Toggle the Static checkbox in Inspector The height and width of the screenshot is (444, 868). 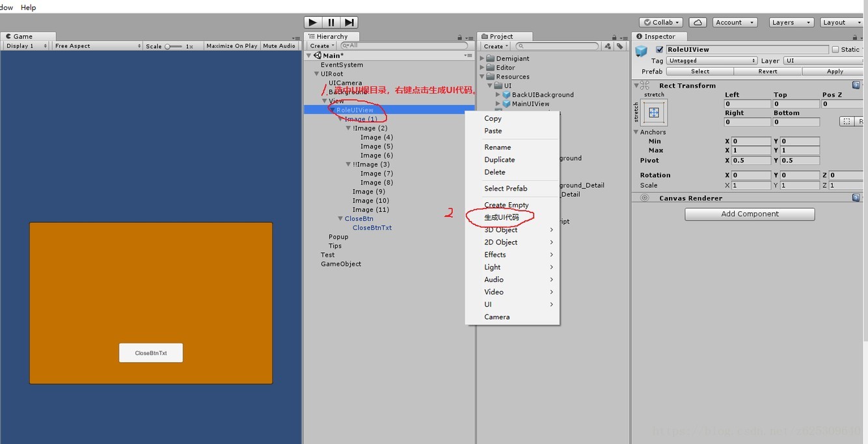pyautogui.click(x=835, y=49)
